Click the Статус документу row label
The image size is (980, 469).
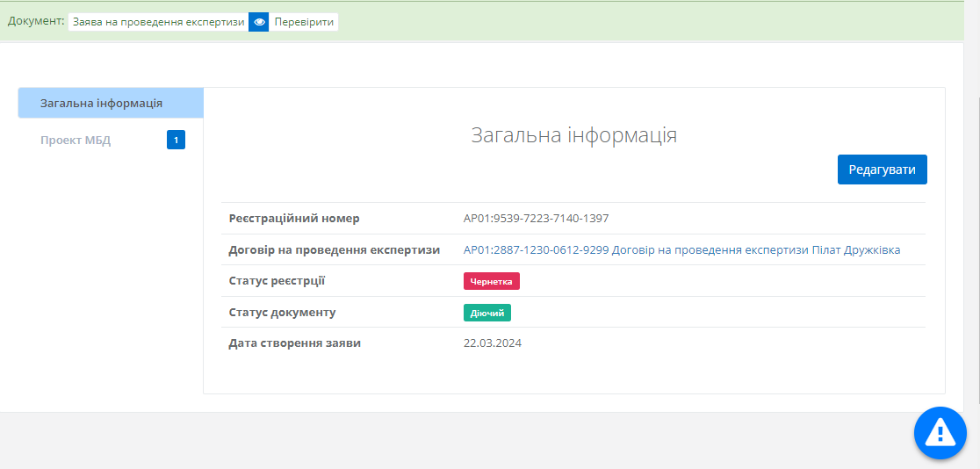point(282,313)
